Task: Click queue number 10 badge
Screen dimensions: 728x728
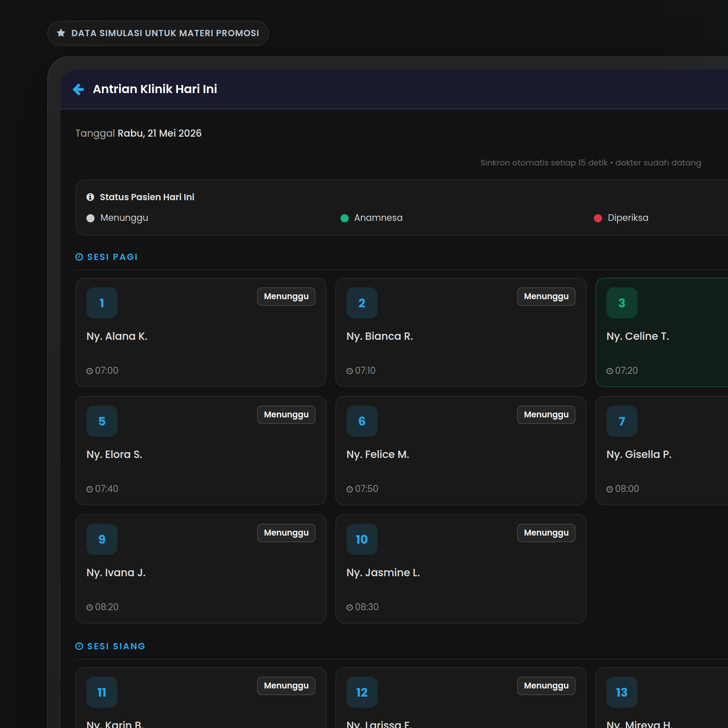Action: point(362,539)
